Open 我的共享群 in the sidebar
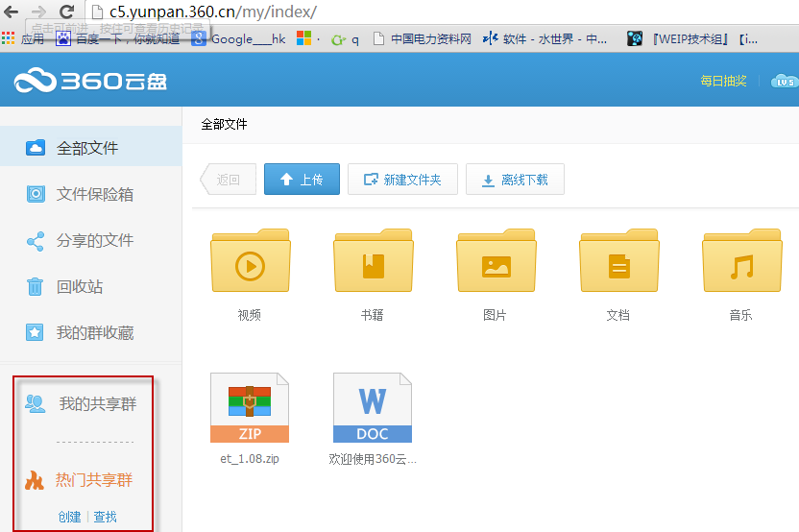The width and height of the screenshot is (799, 532). pos(82,403)
